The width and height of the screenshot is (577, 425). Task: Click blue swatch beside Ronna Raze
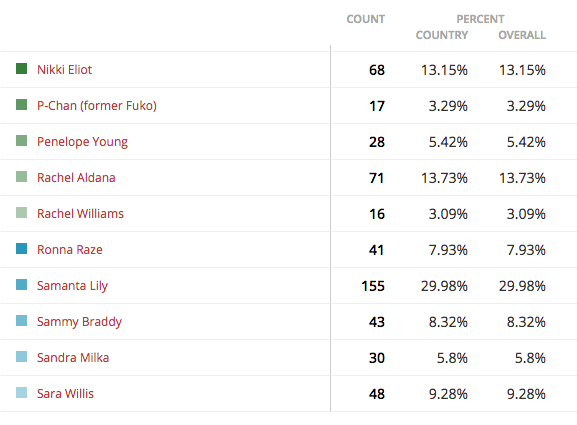(x=21, y=249)
